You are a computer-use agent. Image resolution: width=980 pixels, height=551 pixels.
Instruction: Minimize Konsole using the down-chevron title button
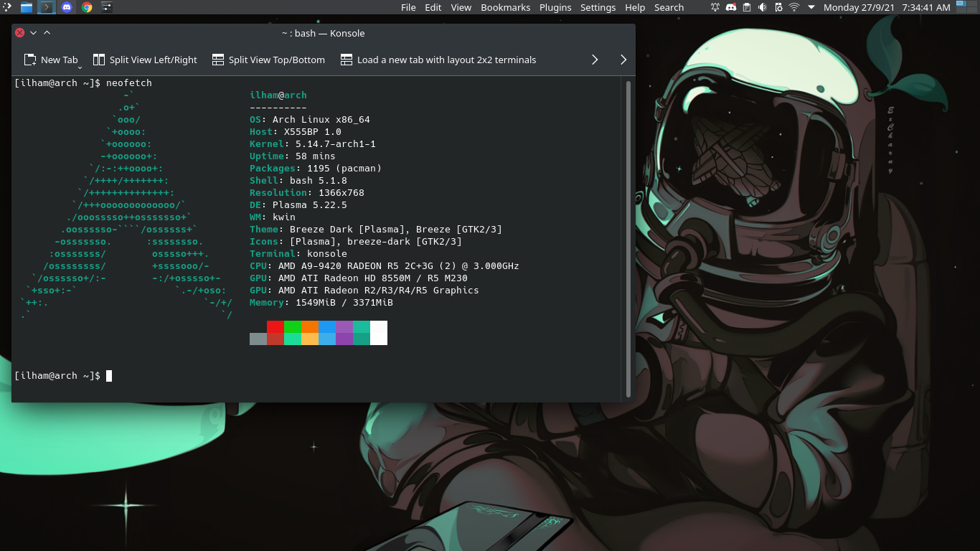tap(33, 32)
